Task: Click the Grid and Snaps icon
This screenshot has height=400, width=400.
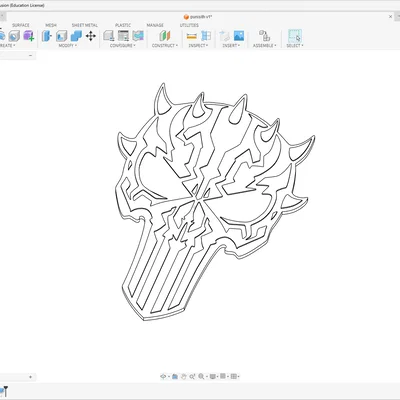Action: 223,376
